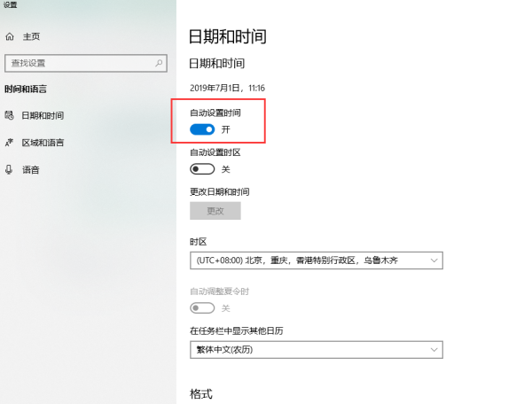532x404 pixels.
Task: Click the chevron arrow on the 时区 combo box
Action: pos(434,260)
